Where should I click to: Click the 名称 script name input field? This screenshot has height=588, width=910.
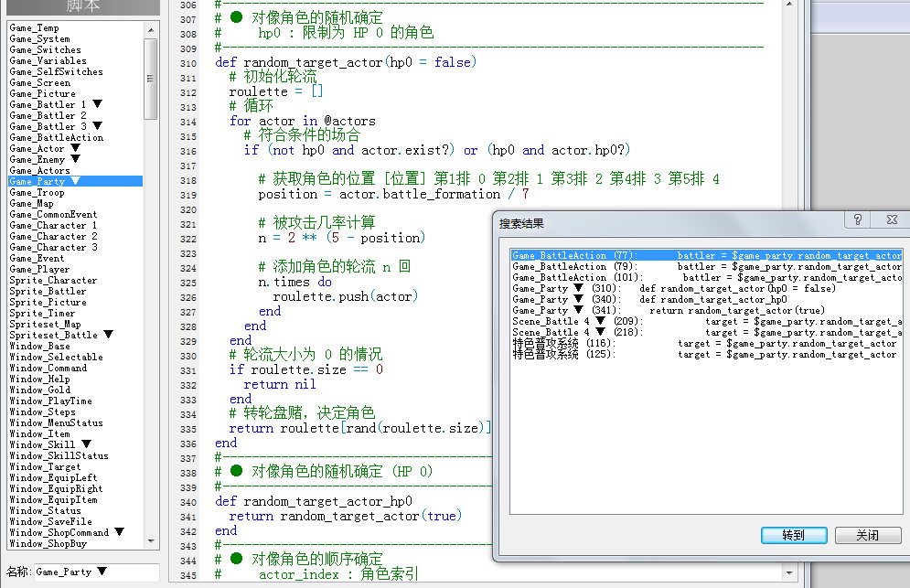click(97, 572)
